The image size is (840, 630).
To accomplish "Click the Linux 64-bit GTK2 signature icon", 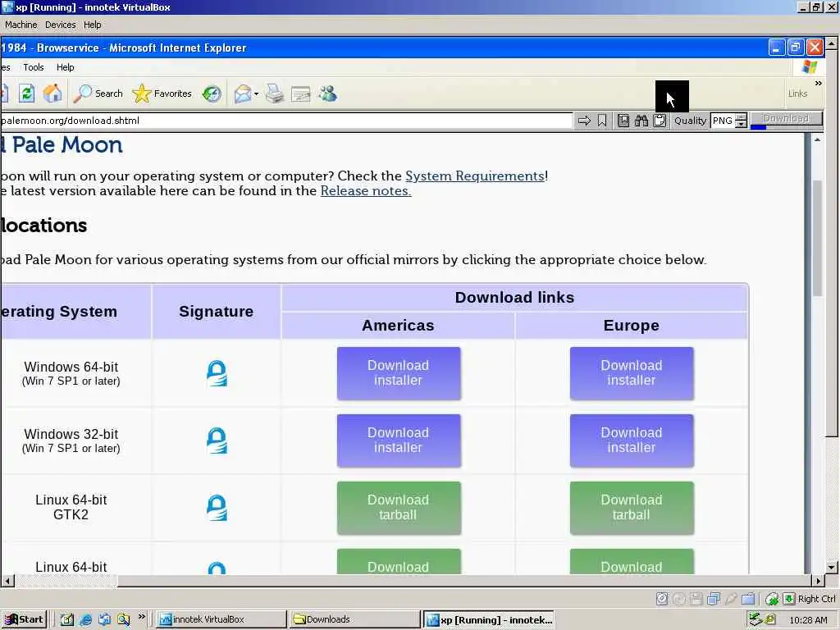I will (217, 508).
